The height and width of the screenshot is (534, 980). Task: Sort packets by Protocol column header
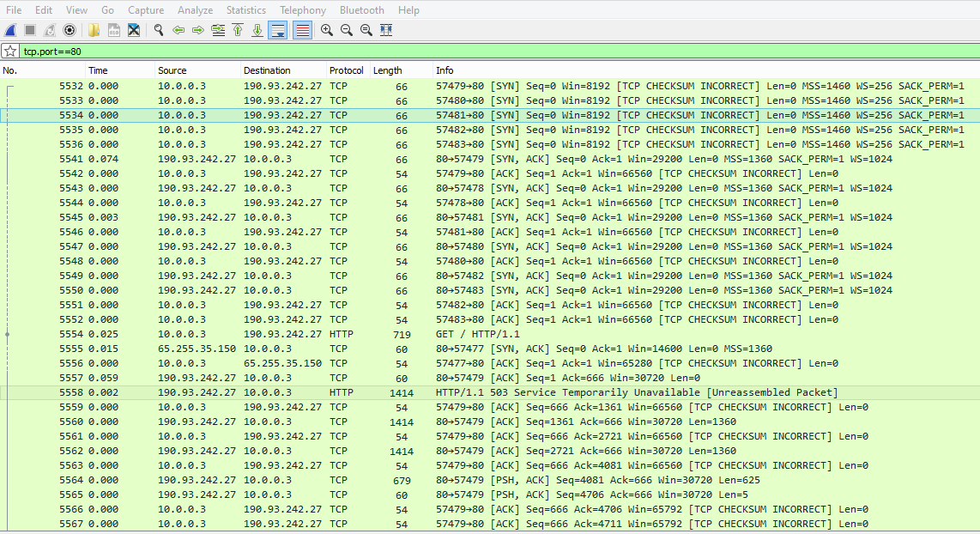pyautogui.click(x=346, y=70)
